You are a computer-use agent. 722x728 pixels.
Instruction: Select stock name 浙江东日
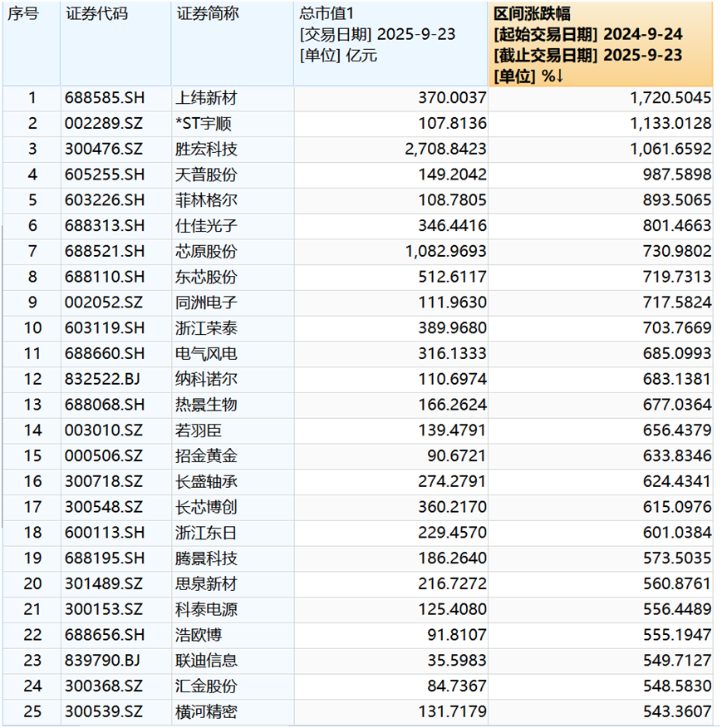[206, 533]
